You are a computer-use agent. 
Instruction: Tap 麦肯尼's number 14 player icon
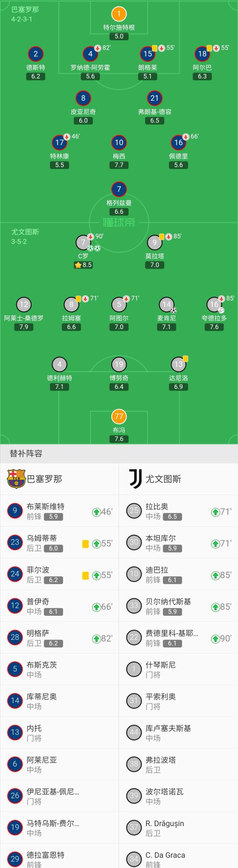tap(166, 305)
